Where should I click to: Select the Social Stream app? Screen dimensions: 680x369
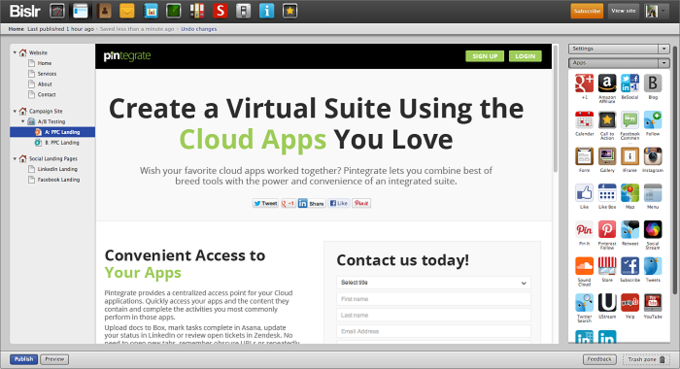pos(653,230)
